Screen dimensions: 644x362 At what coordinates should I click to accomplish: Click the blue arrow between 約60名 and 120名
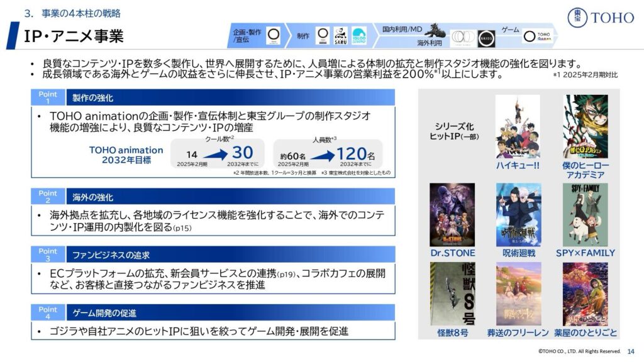323,156
